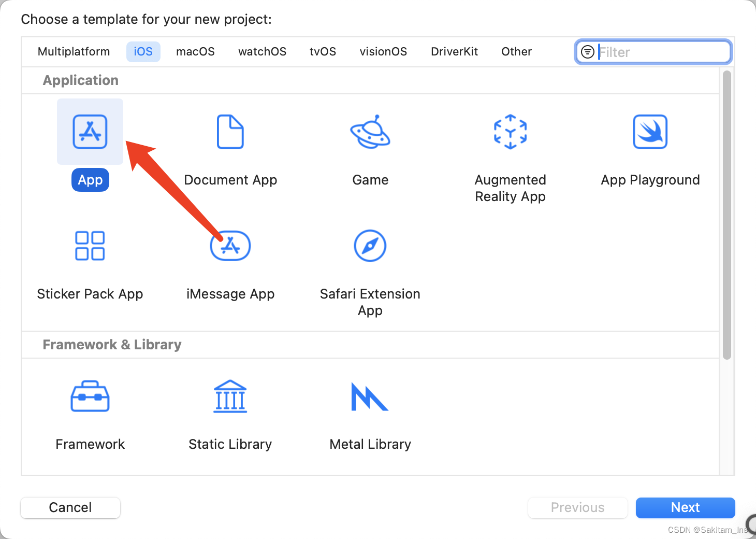Select the Static Library building icon
The width and height of the screenshot is (756, 539).
230,396
